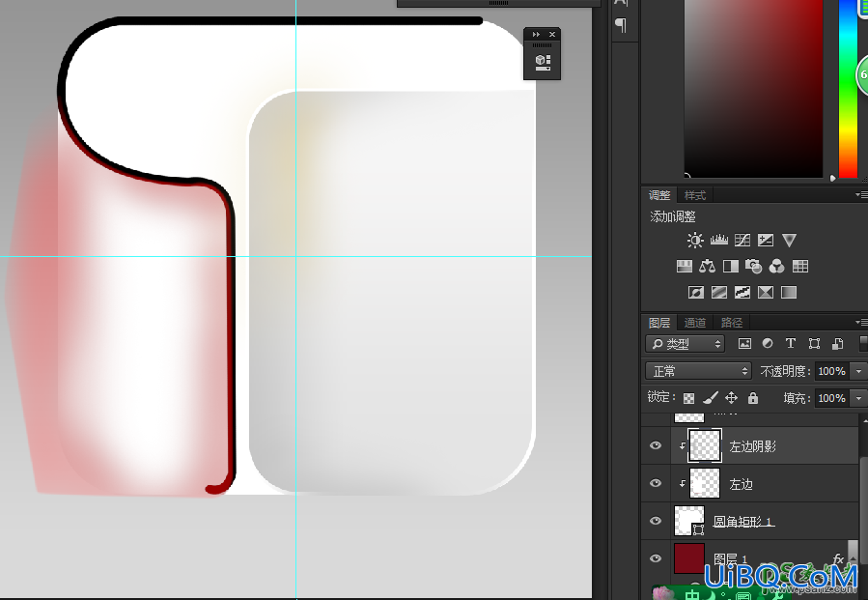Open the 正常 blend mode dropdown
868x600 pixels.
(x=699, y=371)
